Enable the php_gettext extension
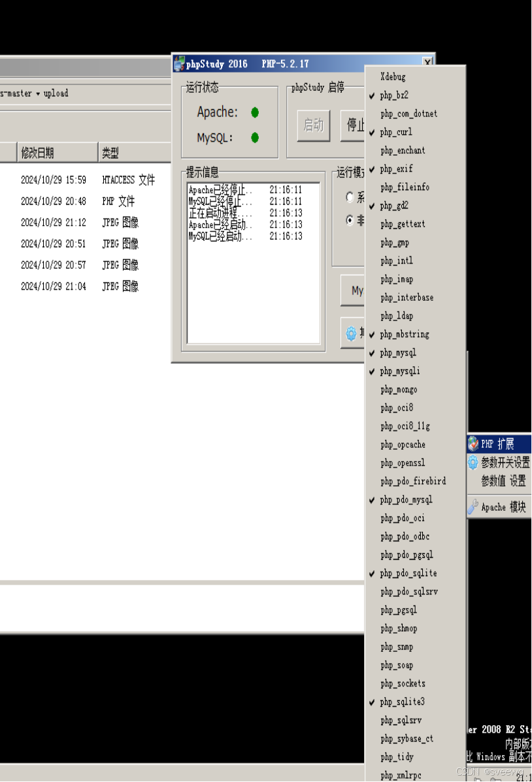This screenshot has height=782, width=532. point(416,224)
